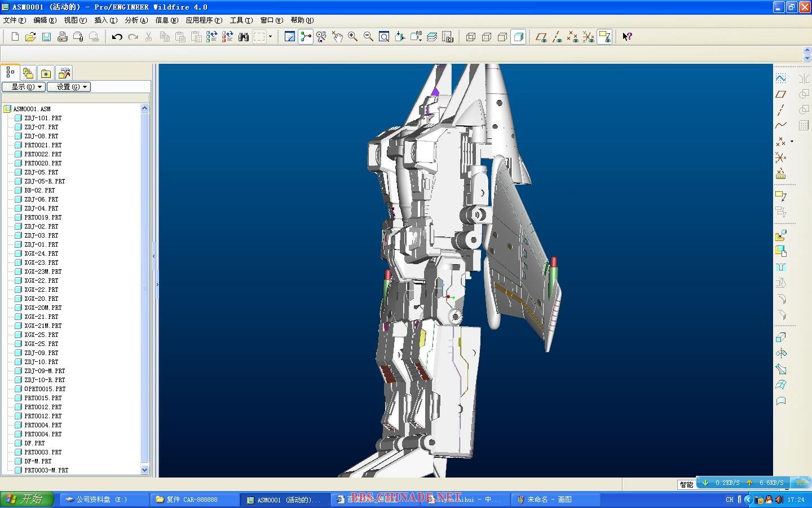Create a new file with New icon
812x508 pixels.
click(15, 37)
